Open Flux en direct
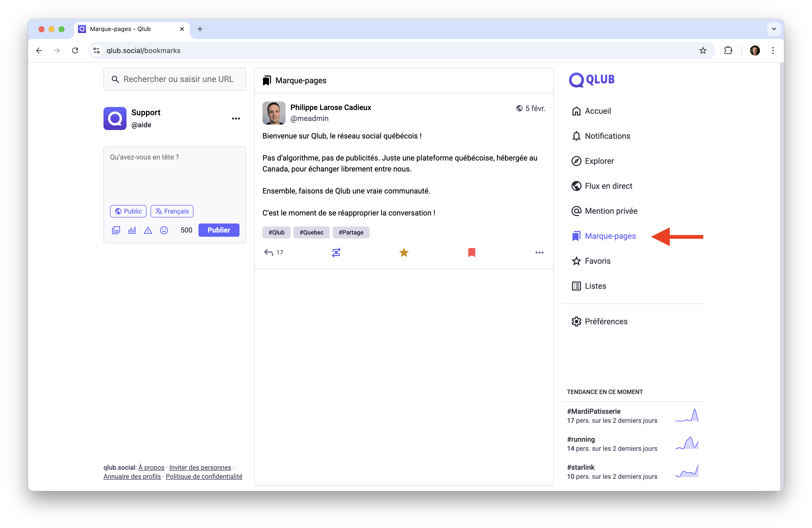 coord(602,186)
